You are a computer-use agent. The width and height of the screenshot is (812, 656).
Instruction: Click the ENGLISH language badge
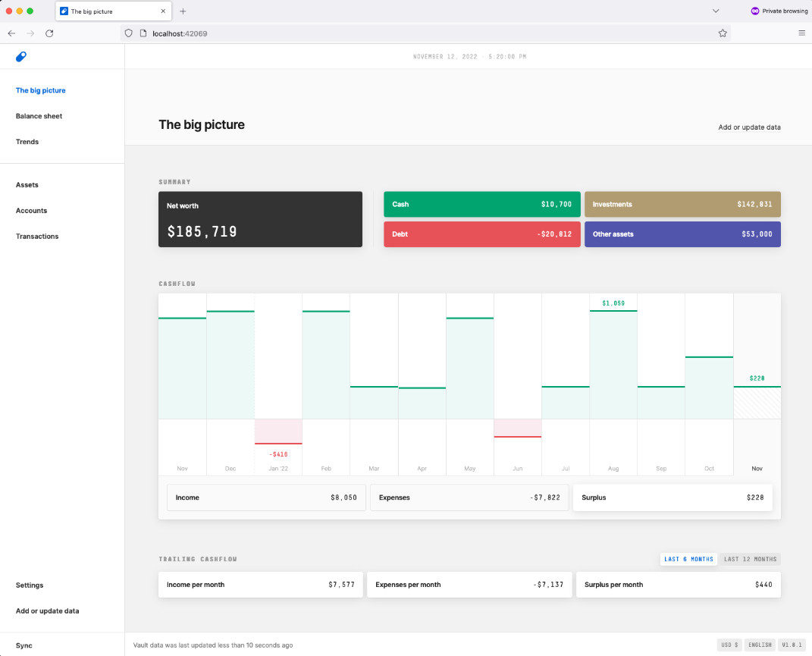point(760,645)
